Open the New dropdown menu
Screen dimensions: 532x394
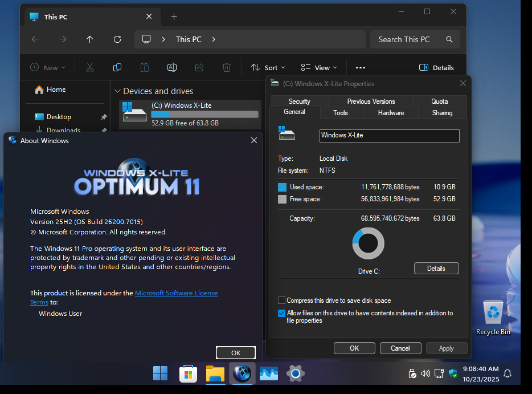(48, 68)
